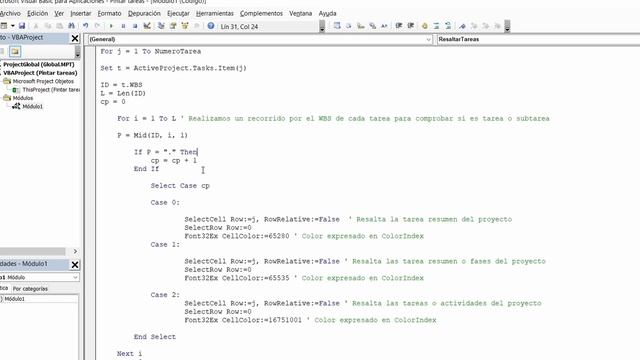Screen dimensions: 640x360
Task: Click the Comment Block icon
Action: pos(436,26)
